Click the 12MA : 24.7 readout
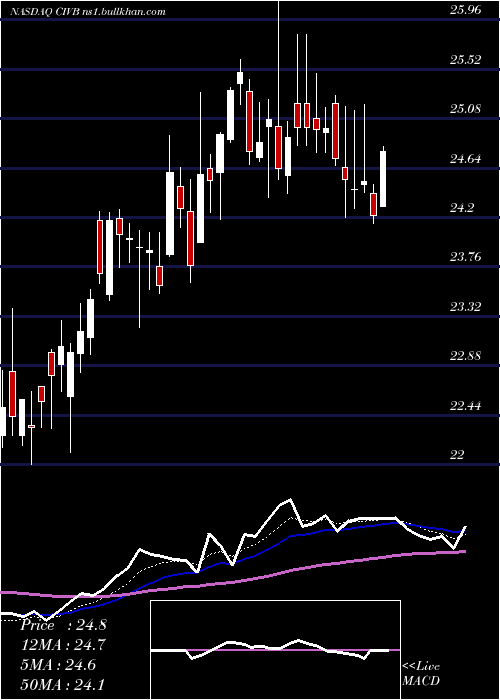This screenshot has height=700, width=500. coord(63,644)
